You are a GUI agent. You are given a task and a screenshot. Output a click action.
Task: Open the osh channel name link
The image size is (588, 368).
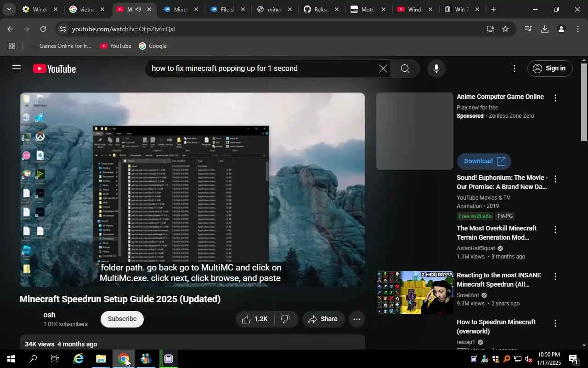click(x=49, y=315)
